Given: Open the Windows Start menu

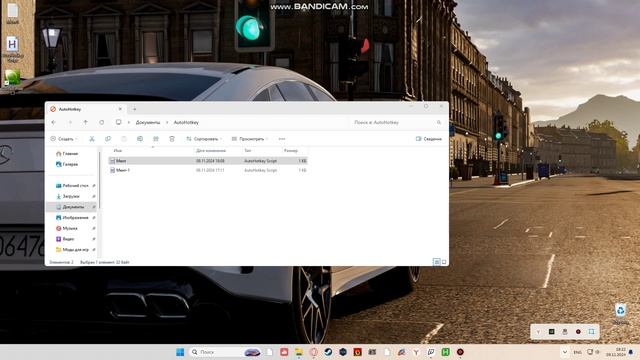Looking at the screenshot, I should pyautogui.click(x=180, y=352).
